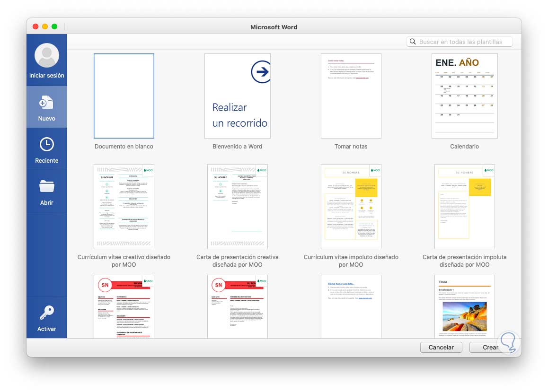
Task: Choose the Bienvenido a Word template
Action: [x=237, y=96]
